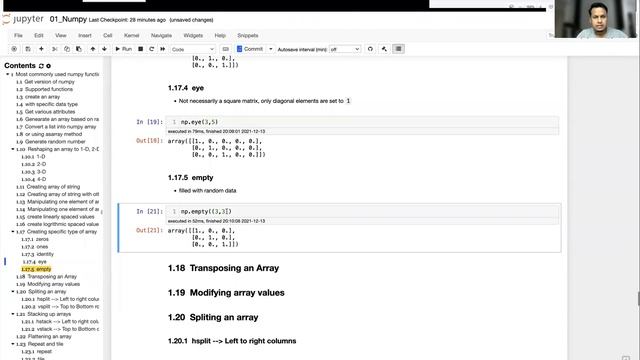Move the selected cell up
Screen dimensions: 640x360
click(x=93, y=49)
